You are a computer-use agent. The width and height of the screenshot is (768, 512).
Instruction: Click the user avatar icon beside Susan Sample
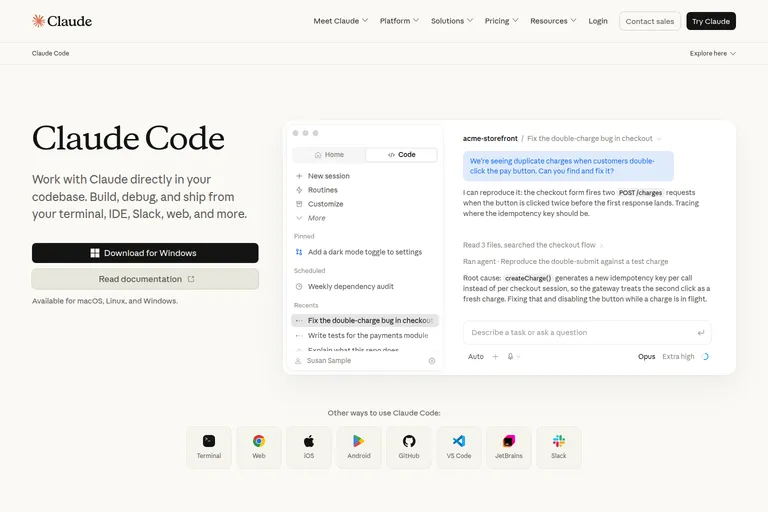pyautogui.click(x=298, y=361)
